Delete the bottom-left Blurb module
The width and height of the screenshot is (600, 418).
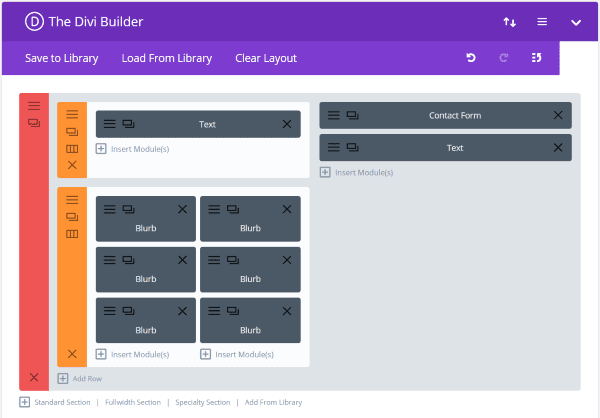[183, 311]
